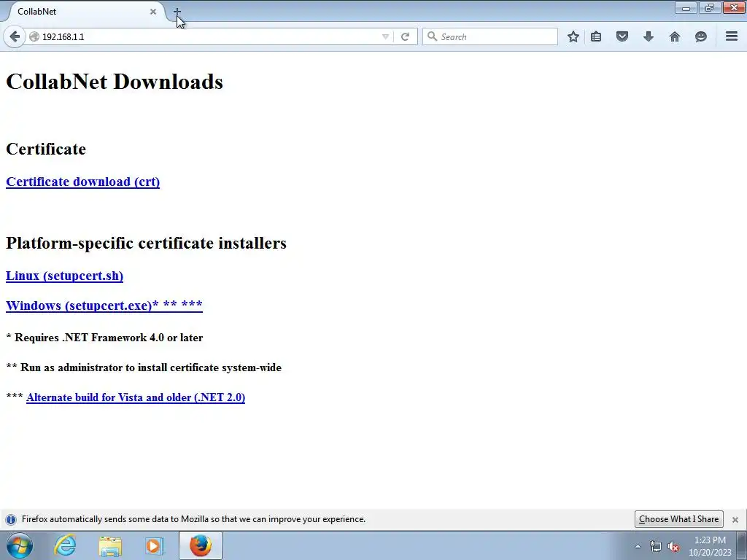Click the site identity globe icon

[34, 36]
